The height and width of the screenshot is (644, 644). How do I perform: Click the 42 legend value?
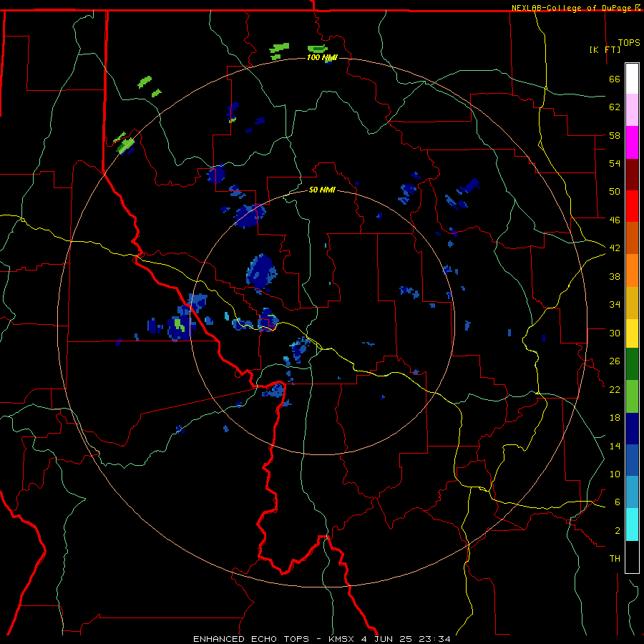(615, 248)
